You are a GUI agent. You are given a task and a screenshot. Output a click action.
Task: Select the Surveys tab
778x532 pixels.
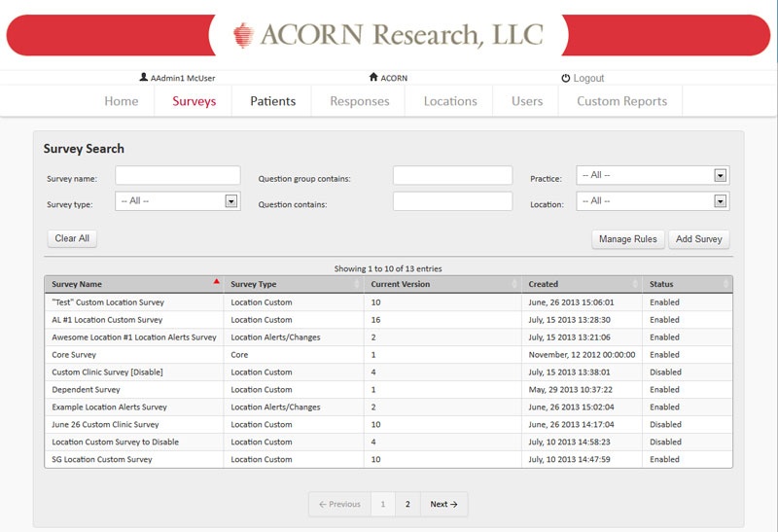(x=194, y=101)
